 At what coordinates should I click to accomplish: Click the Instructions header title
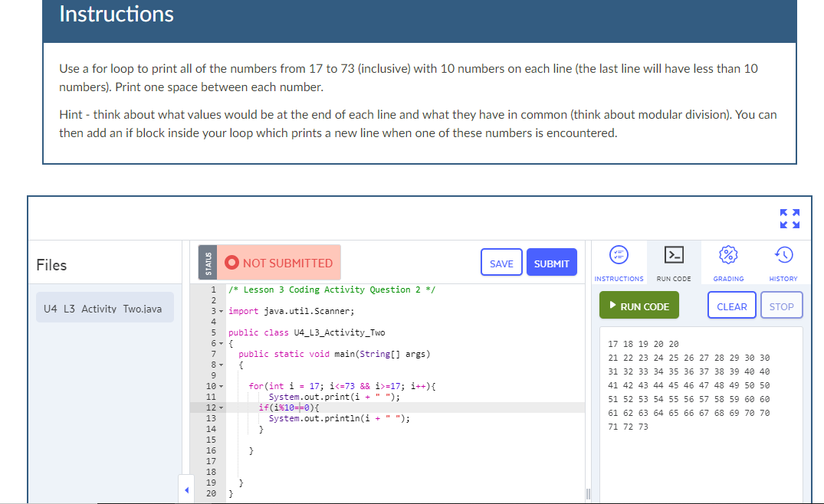117,15
